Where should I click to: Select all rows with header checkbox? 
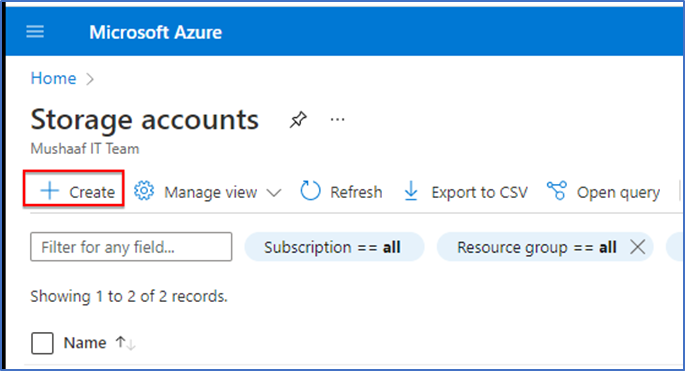[x=42, y=343]
